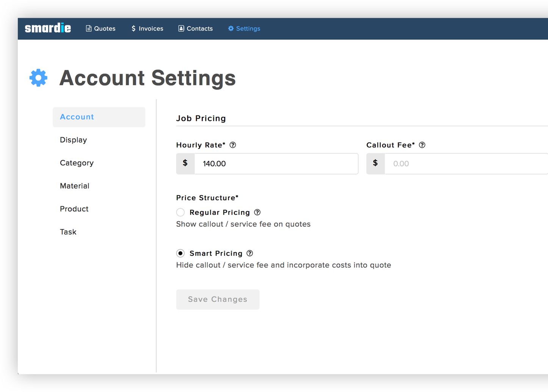Click the Regular Pricing help icon
Image resolution: width=548 pixels, height=392 pixels.
click(257, 212)
